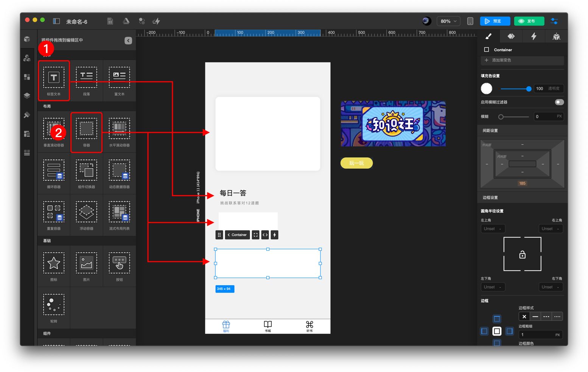Image resolution: width=588 pixels, height=372 pixels.
Task: Open the 右上角 top-right radius Unset dropdown
Action: tap(551, 229)
